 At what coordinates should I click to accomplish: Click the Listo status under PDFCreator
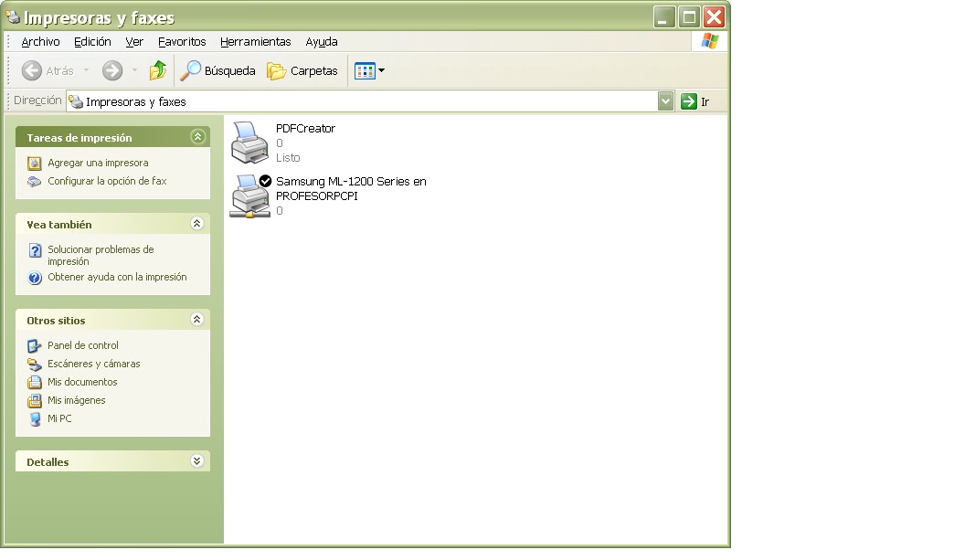click(x=288, y=157)
